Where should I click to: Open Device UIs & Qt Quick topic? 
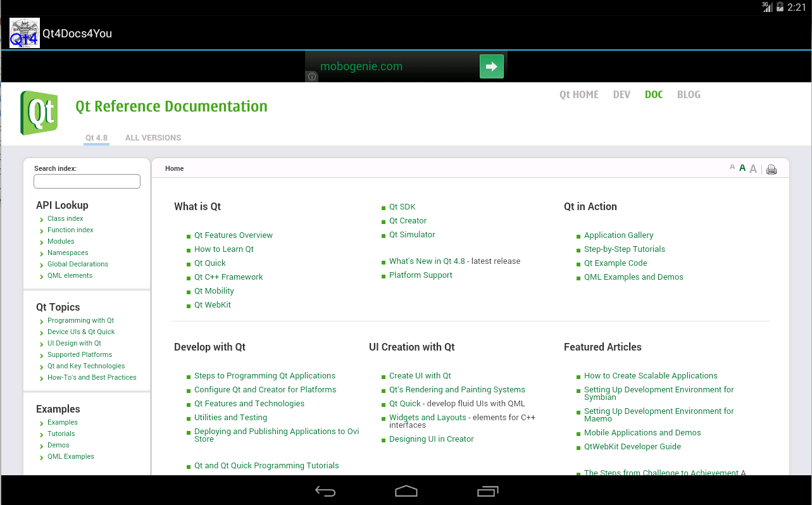tap(81, 332)
